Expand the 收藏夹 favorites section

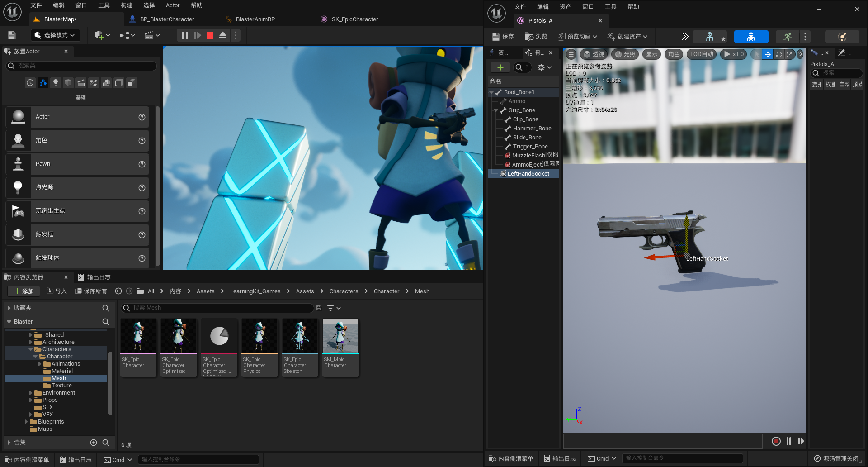point(9,308)
